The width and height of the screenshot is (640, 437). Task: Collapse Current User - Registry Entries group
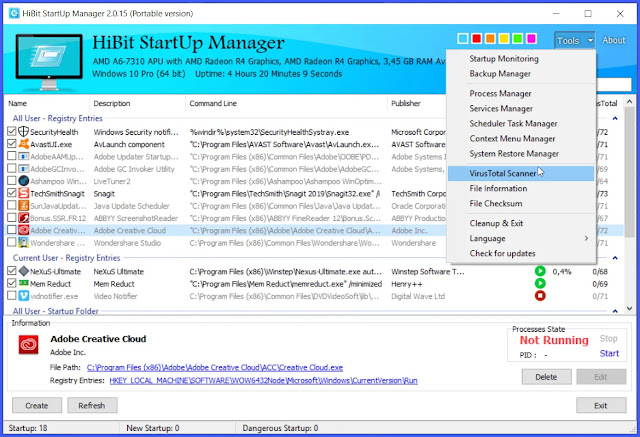click(615, 258)
